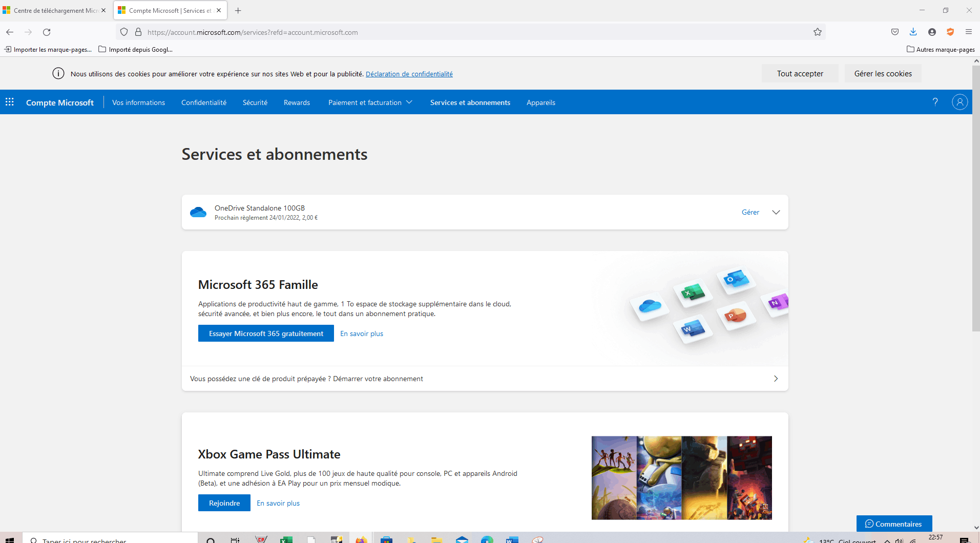Expand the OneDrive Standalone subscription chevron
The height and width of the screenshot is (543, 980).
(776, 212)
